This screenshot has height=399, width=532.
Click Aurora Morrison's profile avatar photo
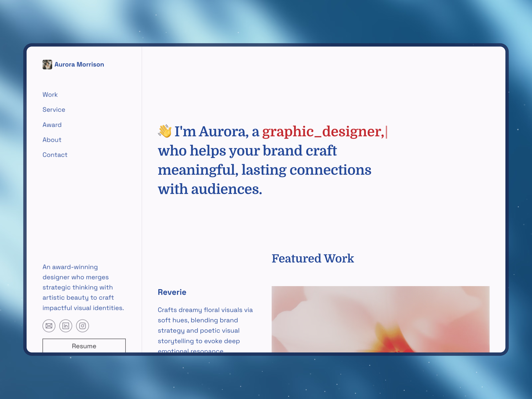pos(47,65)
